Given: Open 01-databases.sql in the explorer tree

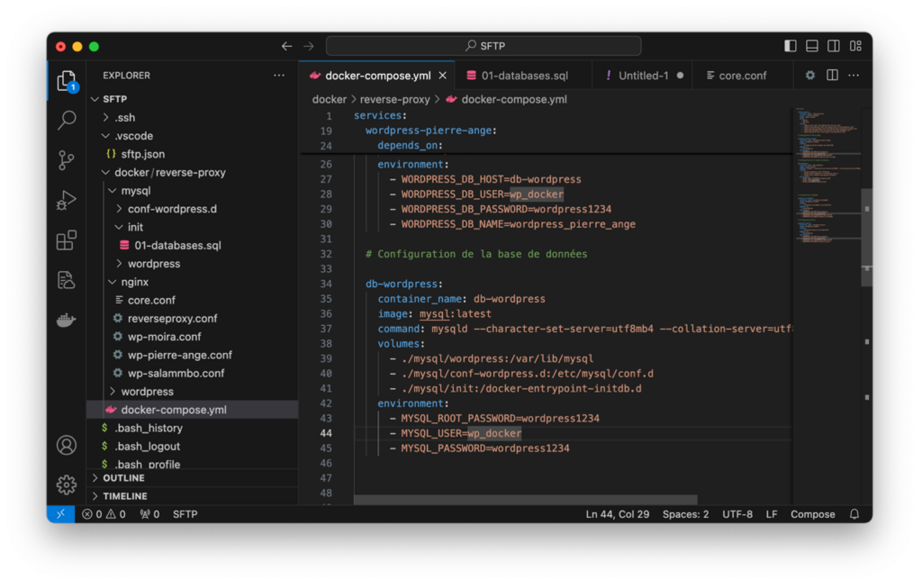Looking at the screenshot, I should [193, 245].
